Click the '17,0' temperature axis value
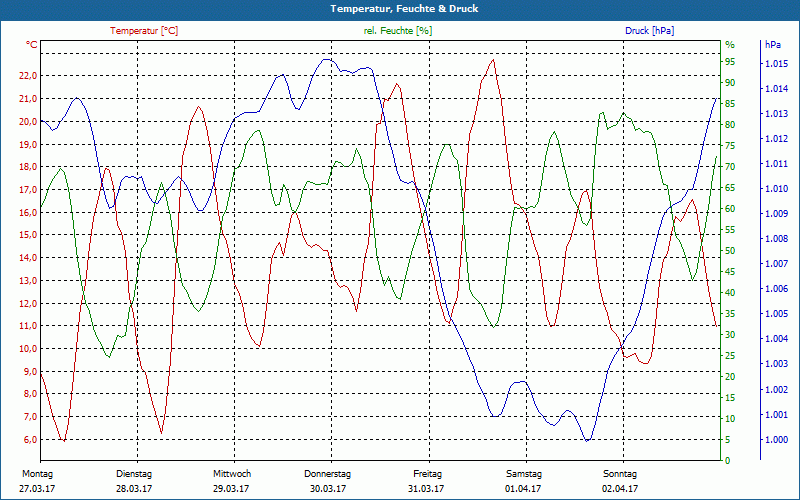This screenshot has width=800, height=500. 29,190
